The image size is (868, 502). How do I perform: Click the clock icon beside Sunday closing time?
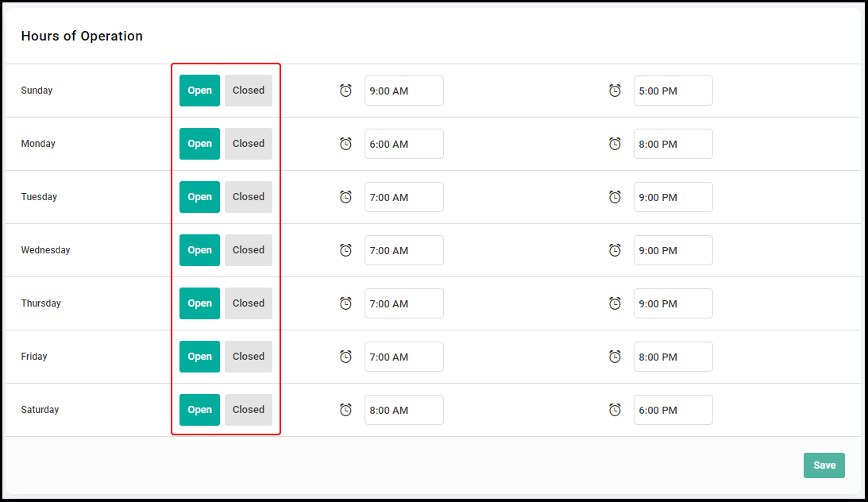coord(615,91)
